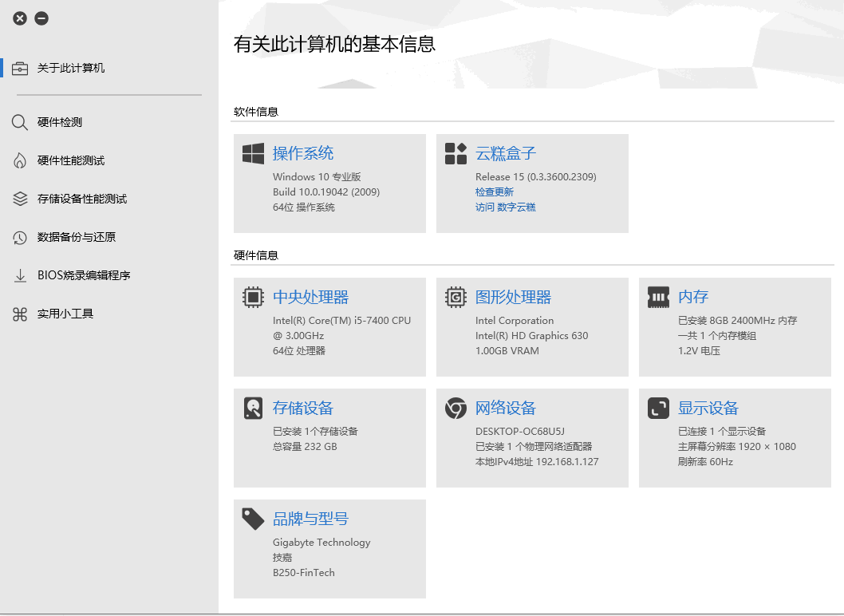Click the 1.2V 电压 text
844x616 pixels.
pos(699,350)
